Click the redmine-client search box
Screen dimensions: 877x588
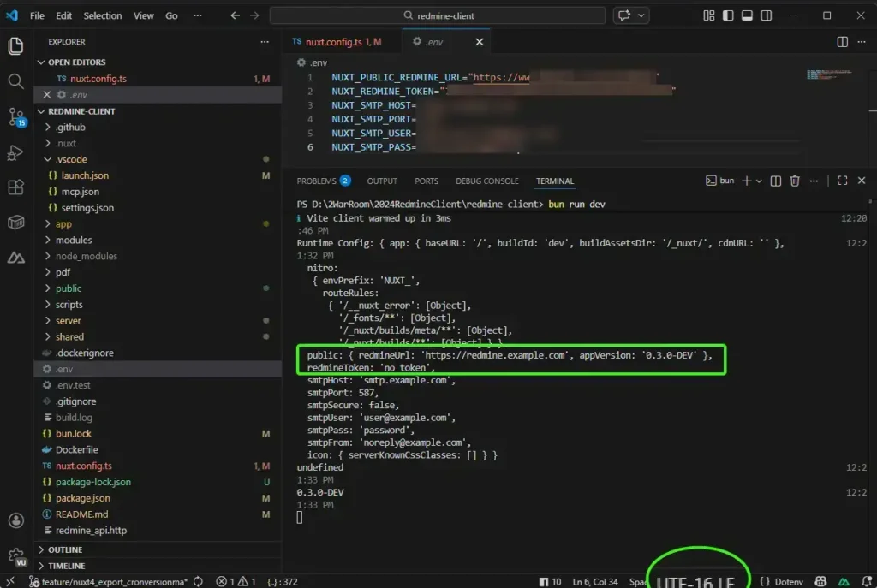tap(438, 15)
